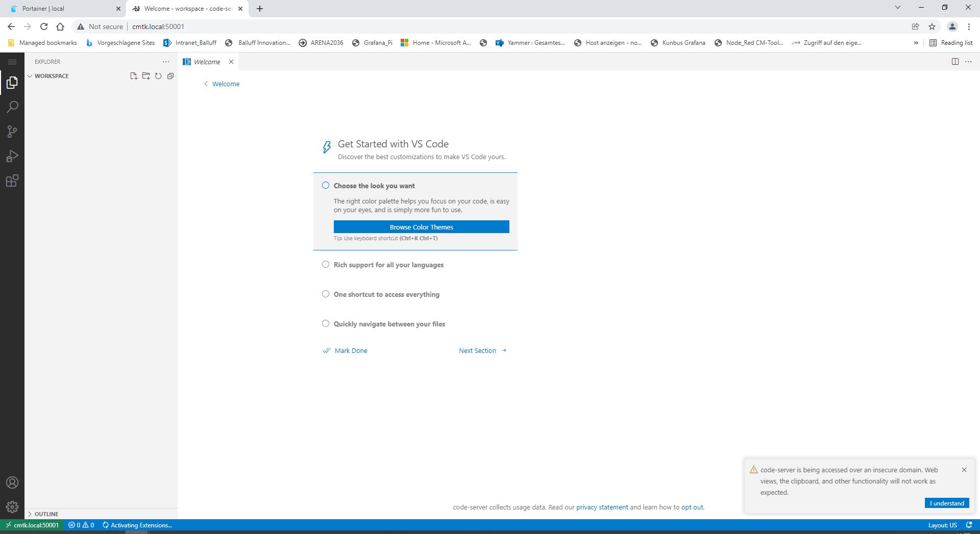The image size is (980, 534).
Task: Click the New File icon in Explorer
Action: click(134, 76)
